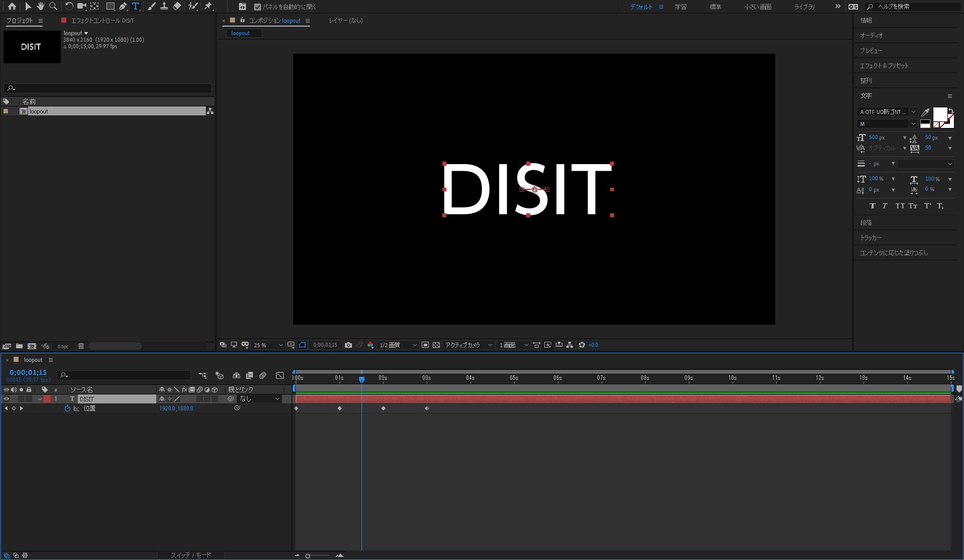Select the Clone Stamp tool
This screenshot has width=964, height=560.
164,7
